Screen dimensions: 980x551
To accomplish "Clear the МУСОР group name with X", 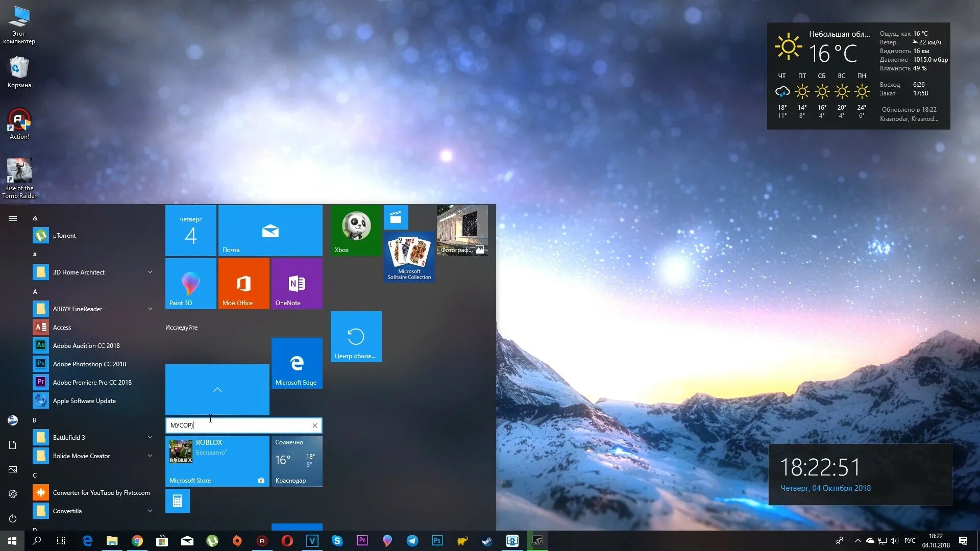I will [x=315, y=425].
